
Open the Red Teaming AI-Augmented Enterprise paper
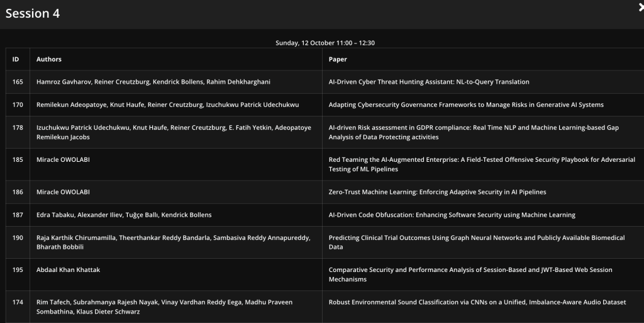point(481,164)
